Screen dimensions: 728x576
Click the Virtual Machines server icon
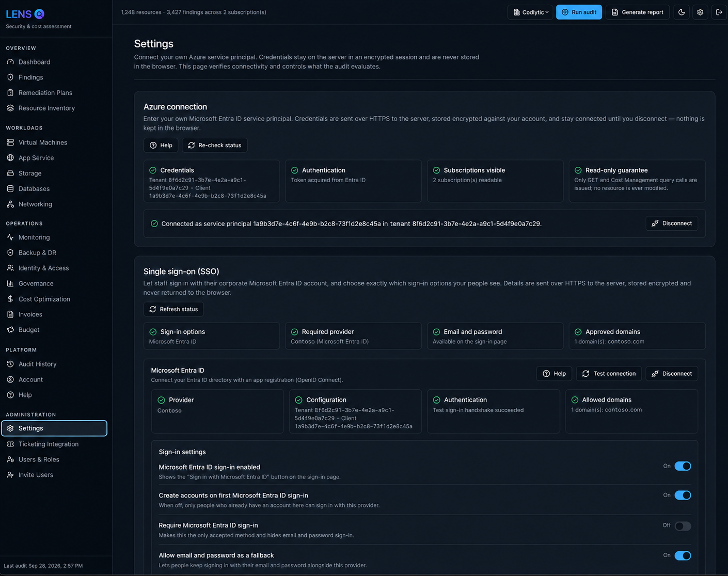point(10,142)
